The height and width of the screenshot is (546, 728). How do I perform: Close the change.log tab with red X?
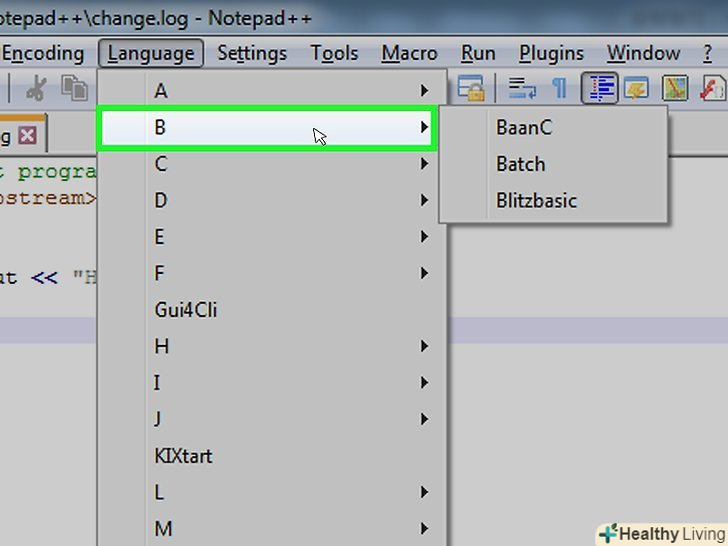click(27, 136)
